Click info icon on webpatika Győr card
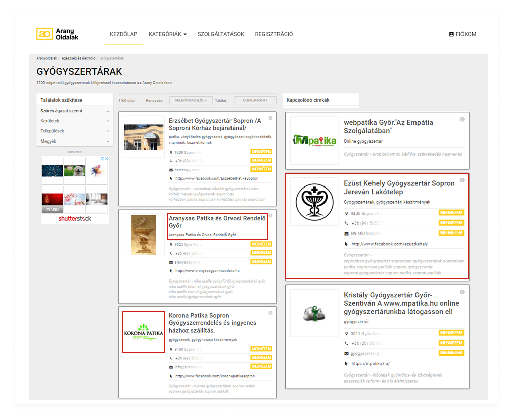Screen dimensions: 509x420 462,119
